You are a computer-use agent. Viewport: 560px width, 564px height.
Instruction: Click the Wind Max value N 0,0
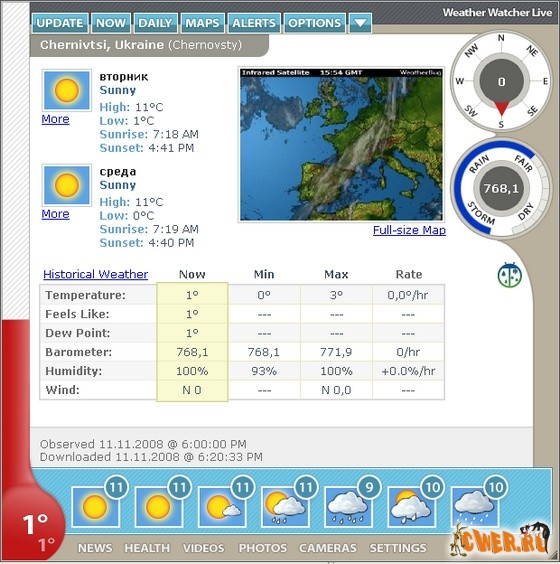coord(336,390)
